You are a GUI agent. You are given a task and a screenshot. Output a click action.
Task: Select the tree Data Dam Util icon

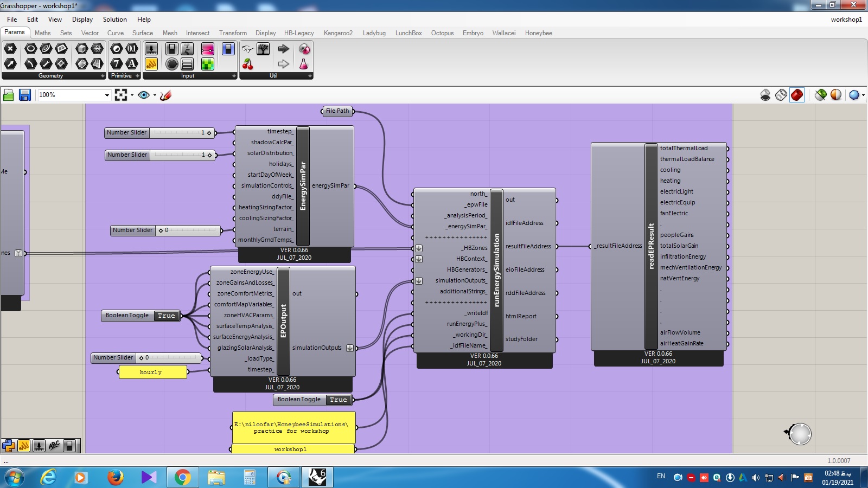tap(263, 49)
